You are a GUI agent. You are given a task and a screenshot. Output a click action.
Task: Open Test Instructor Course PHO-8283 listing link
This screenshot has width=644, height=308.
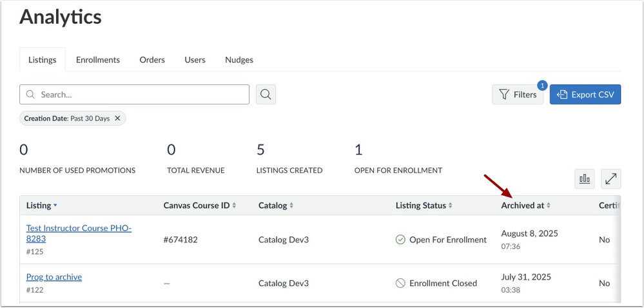[79, 233]
